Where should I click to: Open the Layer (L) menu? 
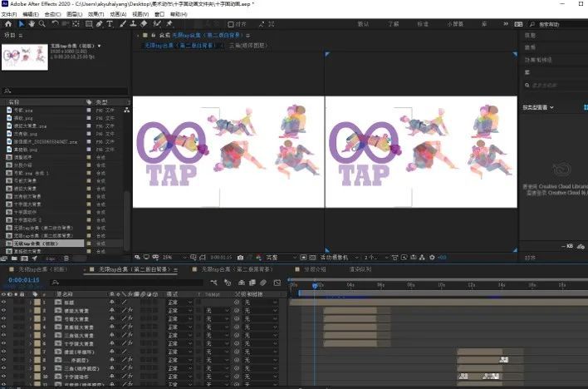(74, 14)
